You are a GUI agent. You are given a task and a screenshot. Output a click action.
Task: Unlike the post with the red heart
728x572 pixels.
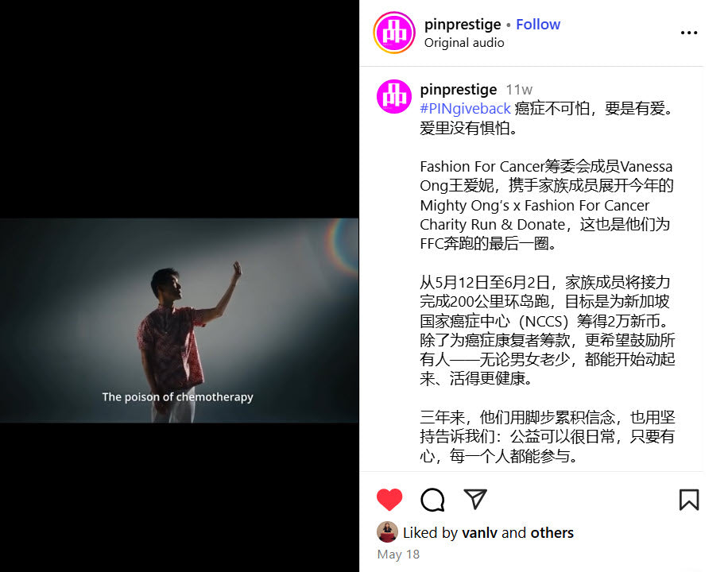389,500
